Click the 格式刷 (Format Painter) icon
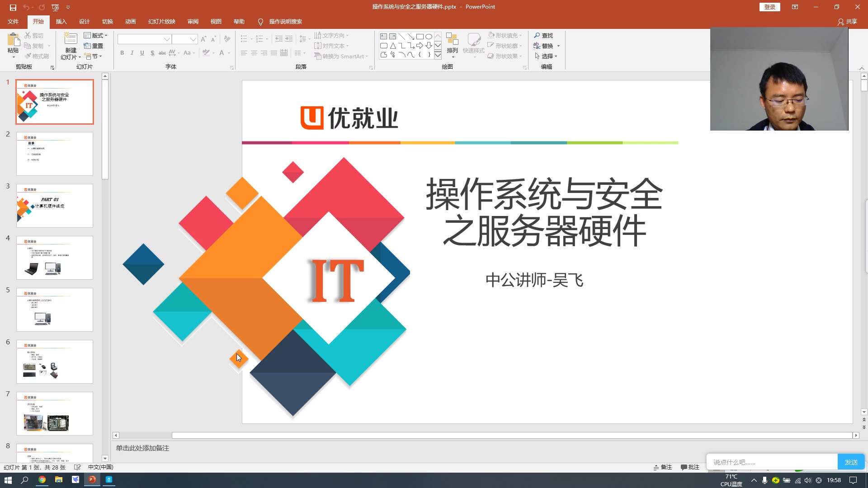 (x=37, y=56)
